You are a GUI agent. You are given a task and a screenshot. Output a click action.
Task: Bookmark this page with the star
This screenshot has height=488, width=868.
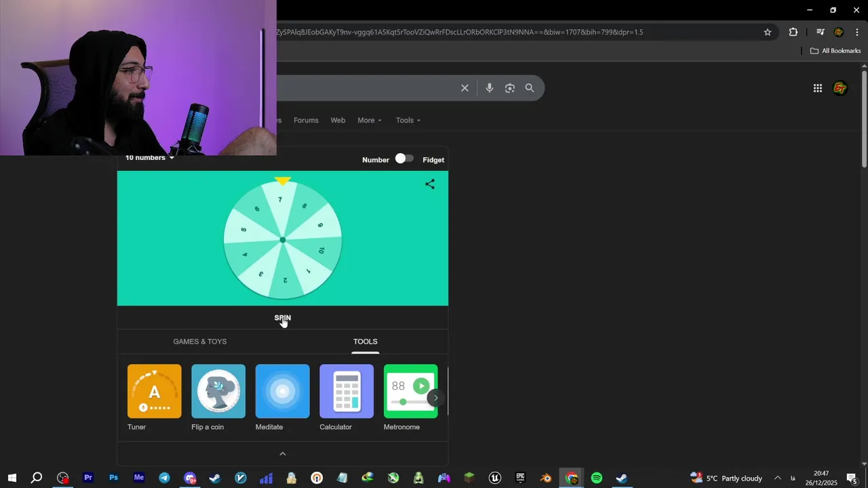tap(768, 32)
